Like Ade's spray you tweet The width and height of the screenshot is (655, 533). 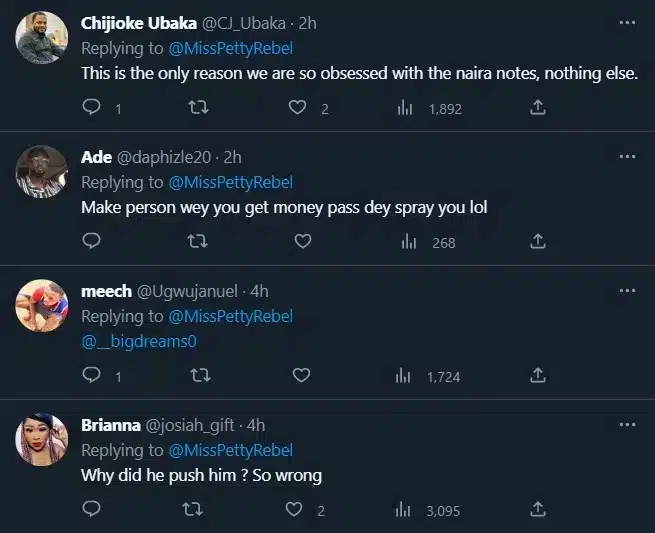(303, 241)
